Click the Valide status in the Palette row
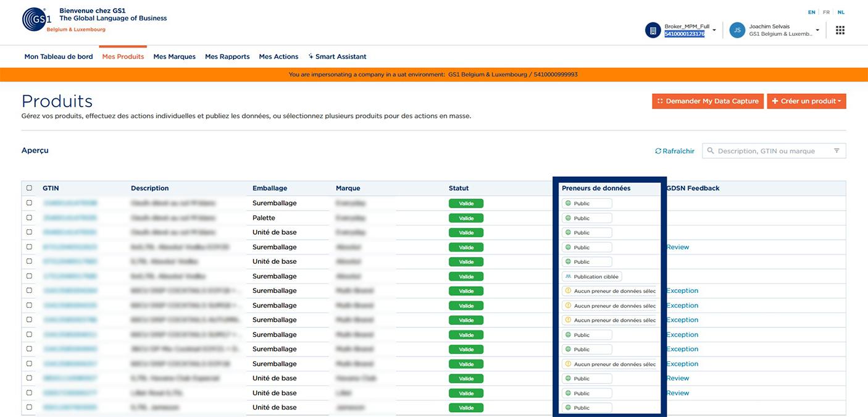This screenshot has height=417, width=868. 466,218
